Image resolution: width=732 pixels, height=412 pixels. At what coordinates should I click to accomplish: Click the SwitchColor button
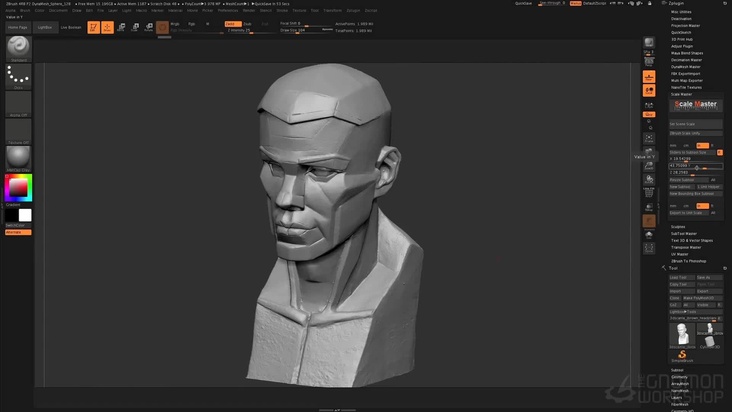pos(18,225)
